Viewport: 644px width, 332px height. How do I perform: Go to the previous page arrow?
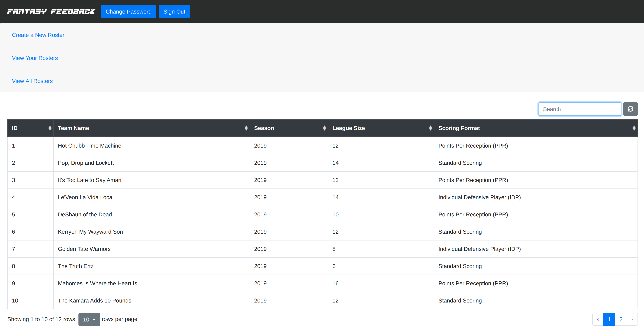click(x=598, y=319)
